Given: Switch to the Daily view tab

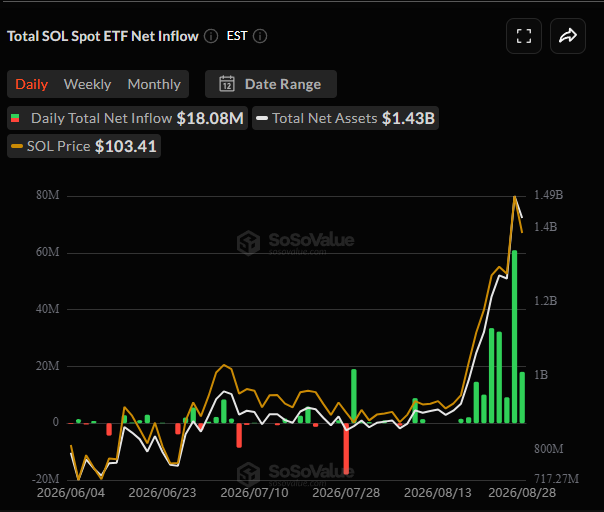Looking at the screenshot, I should pos(32,84).
